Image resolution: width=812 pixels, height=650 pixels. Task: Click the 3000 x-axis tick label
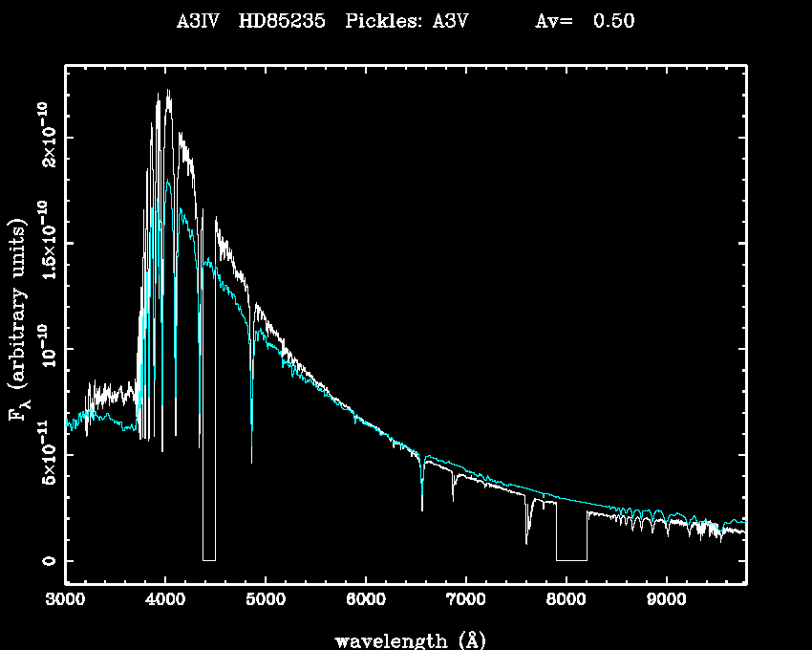pyautogui.click(x=66, y=599)
